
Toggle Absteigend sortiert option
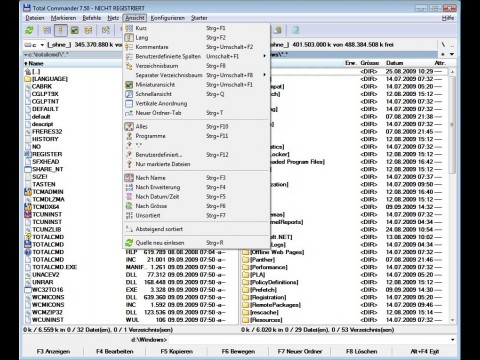coord(196,229)
